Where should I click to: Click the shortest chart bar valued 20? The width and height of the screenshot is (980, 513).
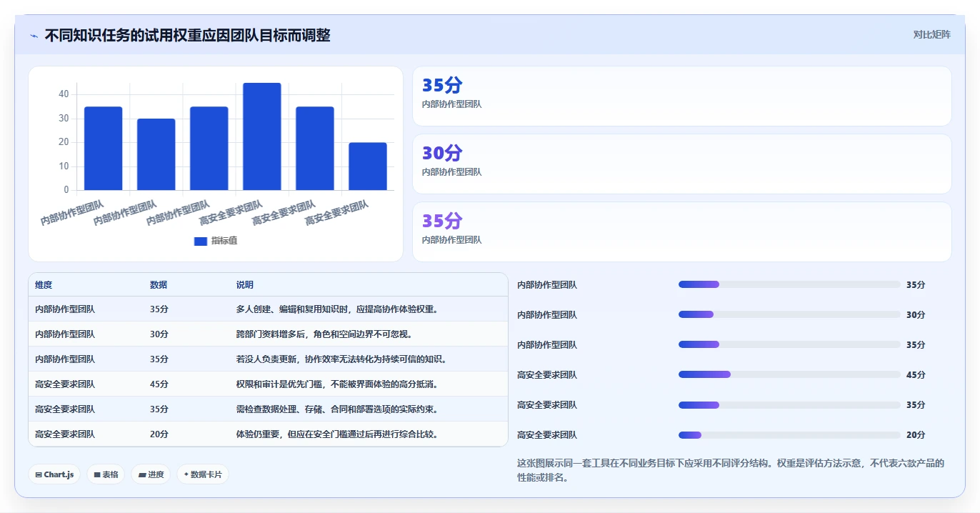point(368,166)
